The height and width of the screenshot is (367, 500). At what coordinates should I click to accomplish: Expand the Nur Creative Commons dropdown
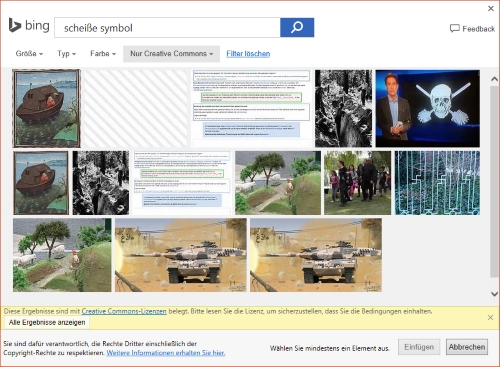(171, 54)
